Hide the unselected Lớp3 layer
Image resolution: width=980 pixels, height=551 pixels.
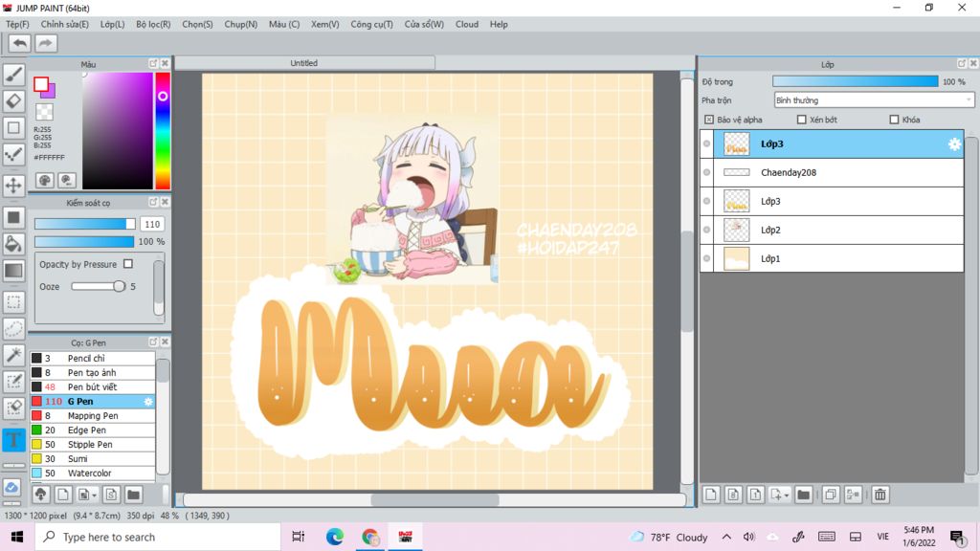(x=707, y=201)
